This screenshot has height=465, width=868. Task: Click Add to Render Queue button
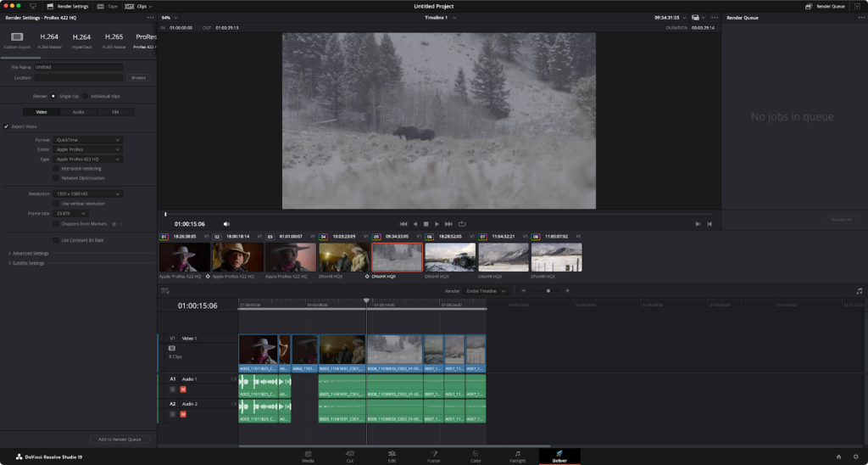pyautogui.click(x=120, y=440)
